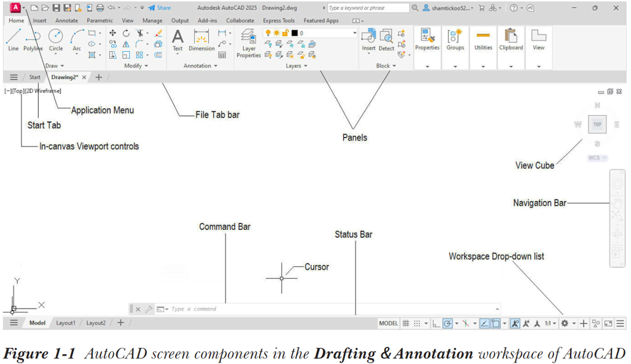Click the Detect block icon
Image resolution: width=631 pixels, height=364 pixels.
tap(386, 40)
